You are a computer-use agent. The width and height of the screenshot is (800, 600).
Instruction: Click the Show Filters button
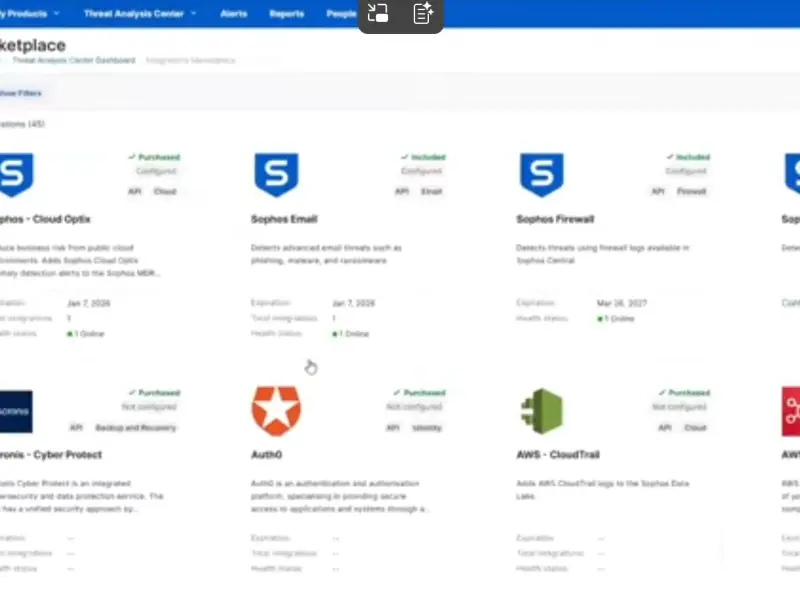(x=20, y=93)
